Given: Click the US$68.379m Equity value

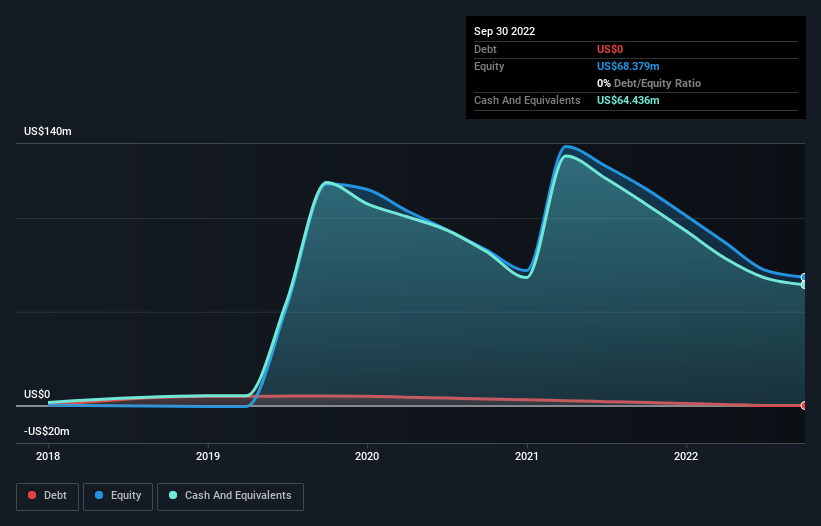Looking at the screenshot, I should coord(628,66).
